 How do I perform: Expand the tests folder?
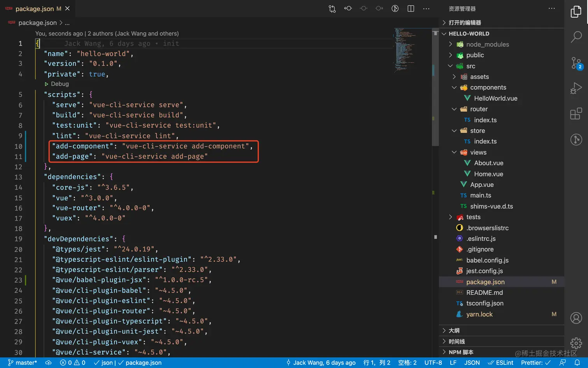pyautogui.click(x=502, y=217)
